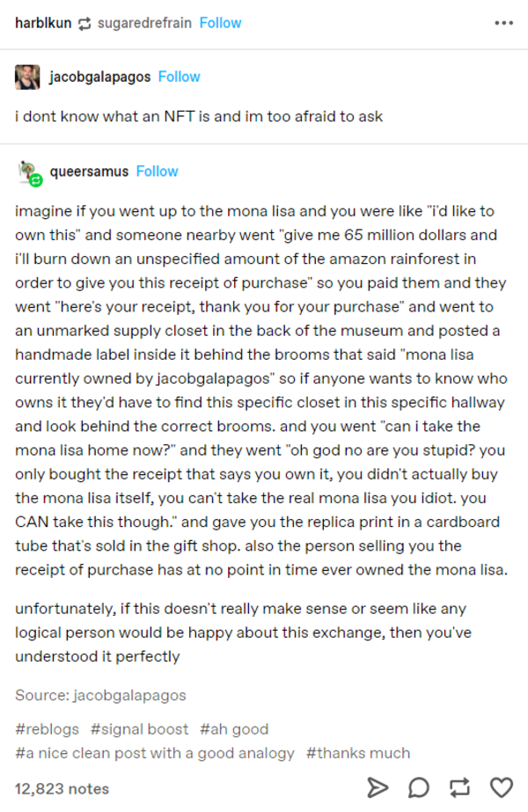Image resolution: width=528 pixels, height=812 pixels.
Task: Follow jacobgalapagos
Action: (x=180, y=77)
